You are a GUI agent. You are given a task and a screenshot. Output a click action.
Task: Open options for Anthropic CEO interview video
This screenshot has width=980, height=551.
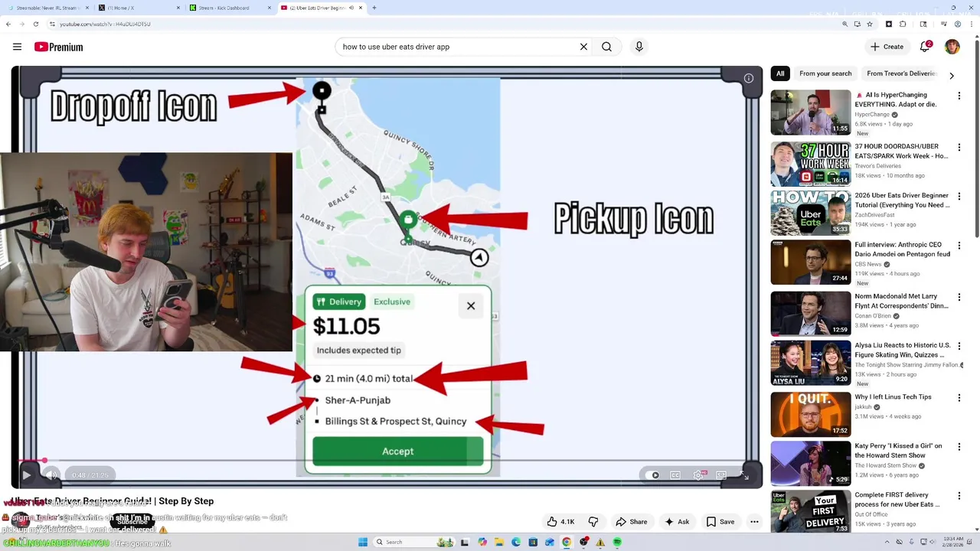[x=959, y=246]
